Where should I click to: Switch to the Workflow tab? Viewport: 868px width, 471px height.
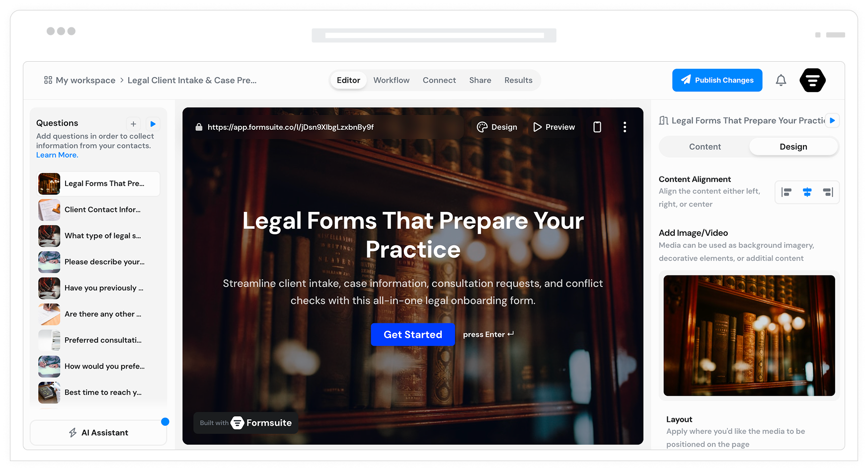pyautogui.click(x=392, y=80)
